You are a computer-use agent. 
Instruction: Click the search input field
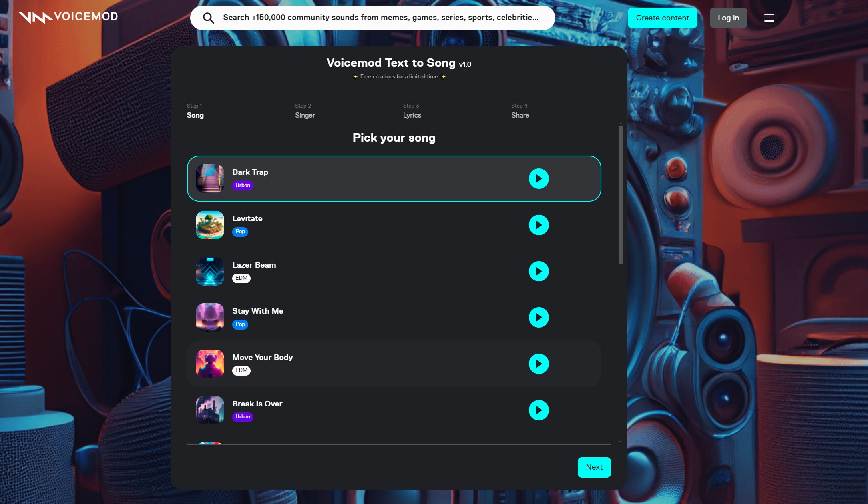tap(373, 18)
